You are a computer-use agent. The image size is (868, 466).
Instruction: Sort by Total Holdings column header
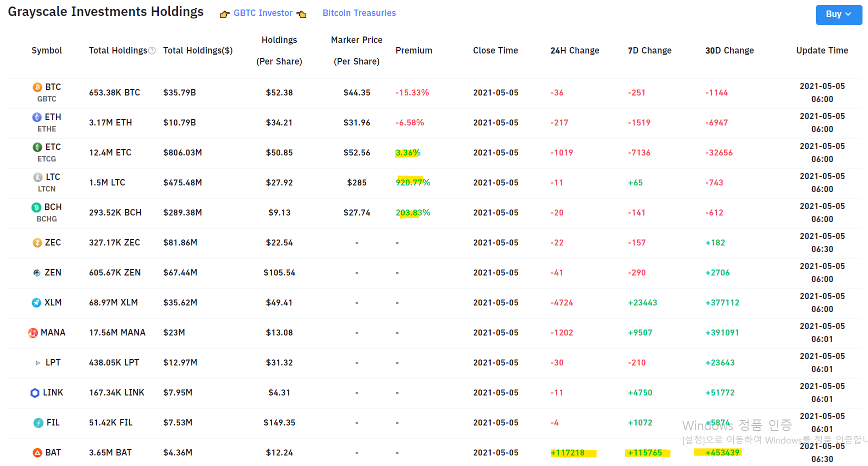(x=118, y=50)
